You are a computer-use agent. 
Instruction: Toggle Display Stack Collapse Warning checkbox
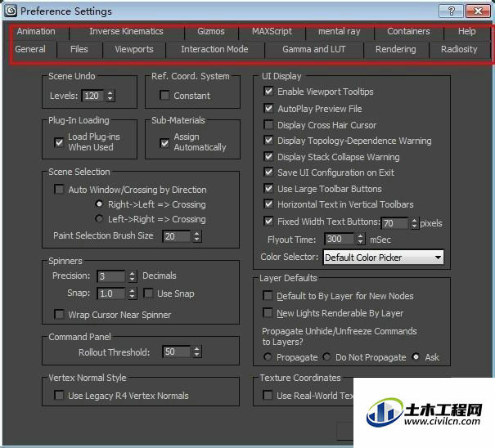[x=268, y=156]
